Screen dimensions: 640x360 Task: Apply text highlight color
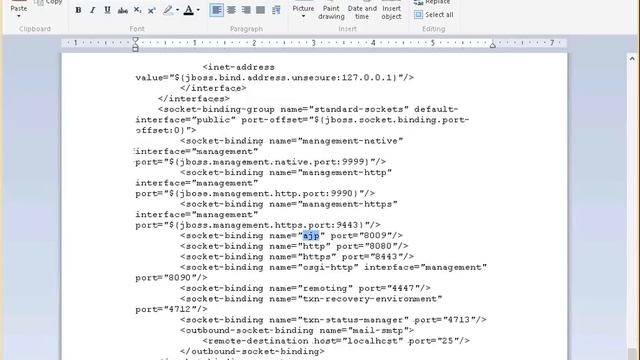tap(168, 10)
